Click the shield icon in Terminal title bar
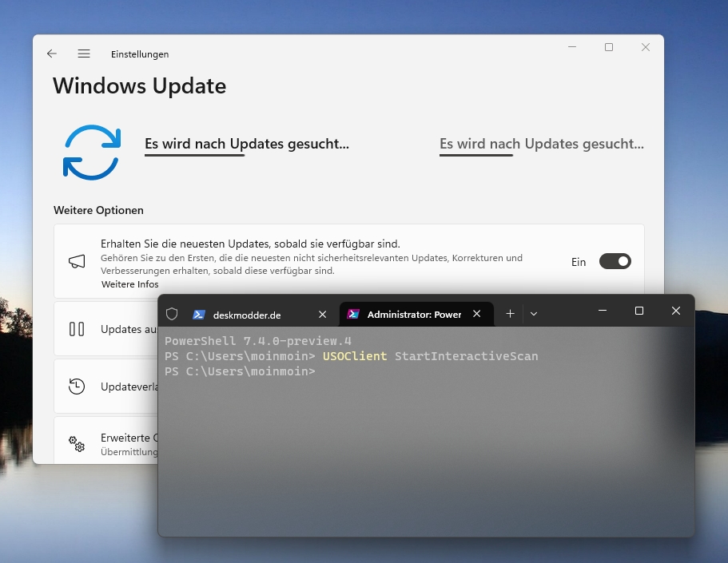 tap(172, 314)
